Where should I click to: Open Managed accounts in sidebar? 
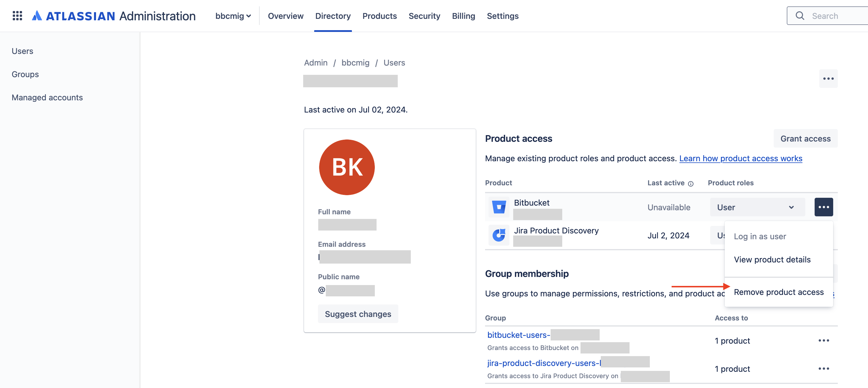47,98
